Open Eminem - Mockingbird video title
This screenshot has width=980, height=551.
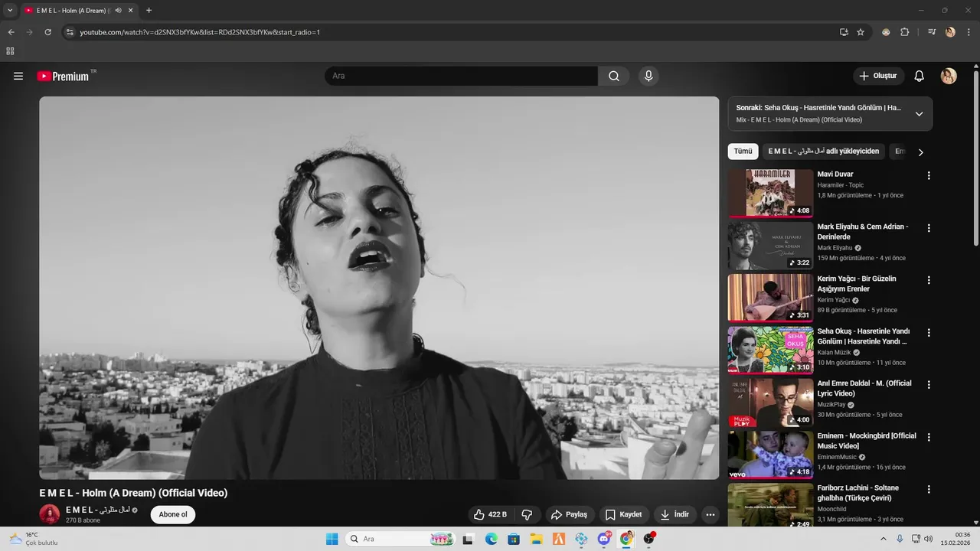867,441
